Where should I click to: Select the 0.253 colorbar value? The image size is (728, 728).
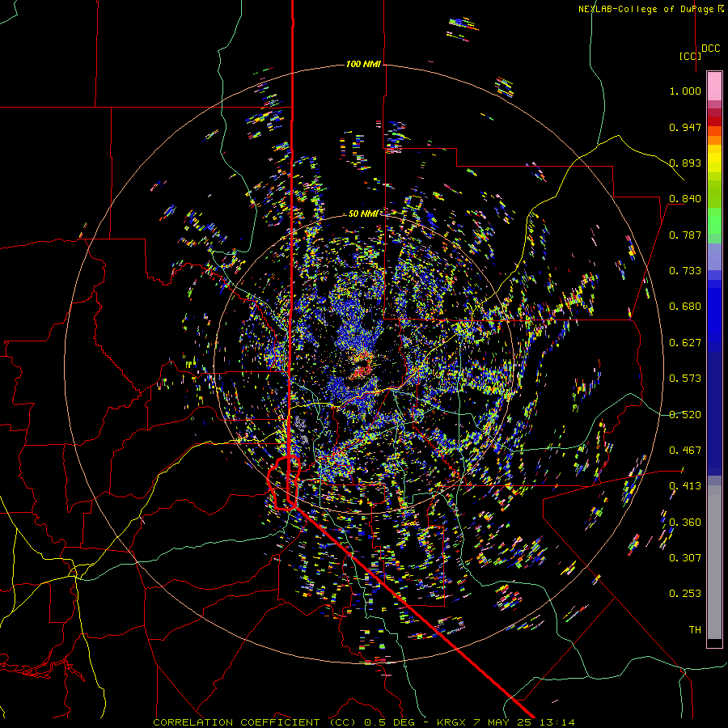coord(685,594)
